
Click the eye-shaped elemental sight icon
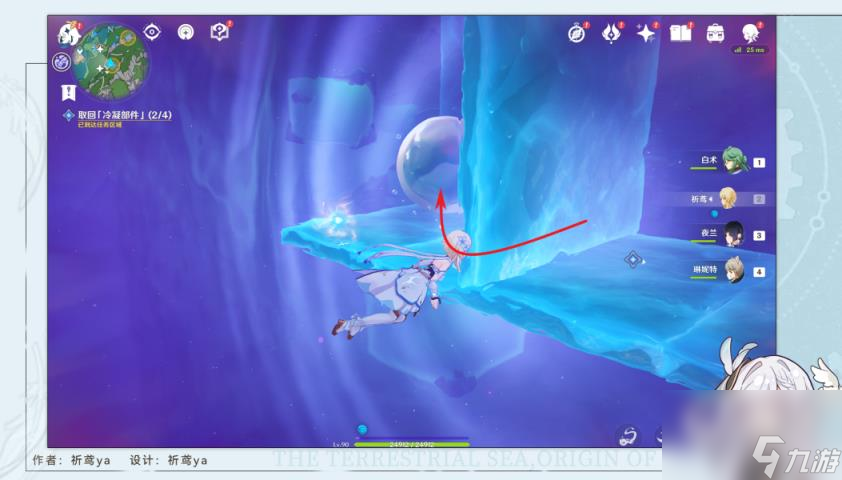(x=152, y=32)
